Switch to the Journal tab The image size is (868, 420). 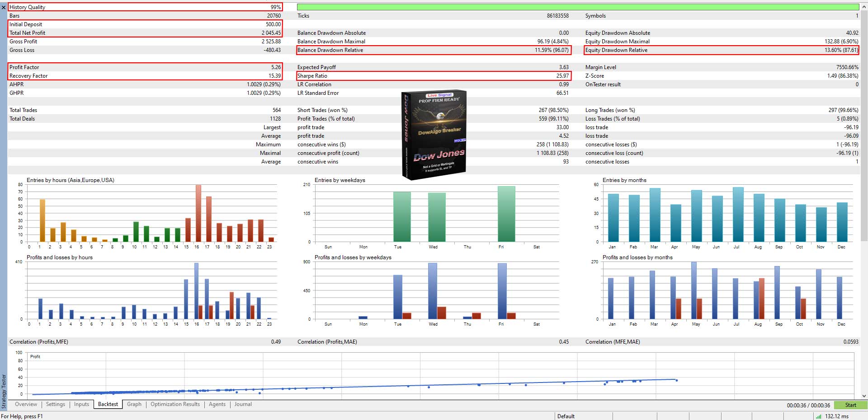pyautogui.click(x=243, y=404)
